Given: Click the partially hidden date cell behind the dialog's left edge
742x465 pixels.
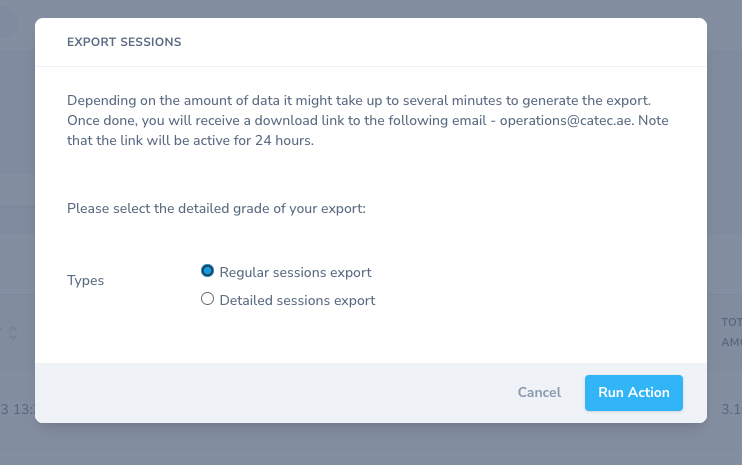Looking at the screenshot, I should [x=18, y=409].
